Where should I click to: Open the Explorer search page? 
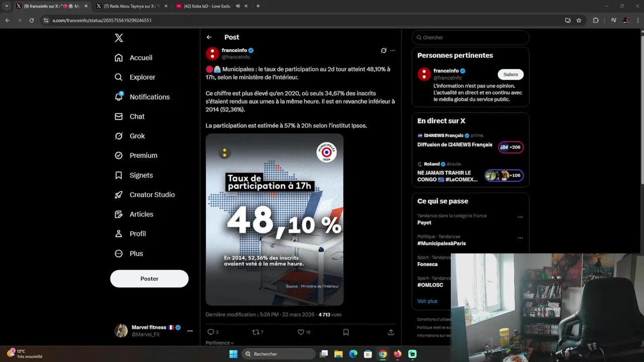pyautogui.click(x=135, y=77)
